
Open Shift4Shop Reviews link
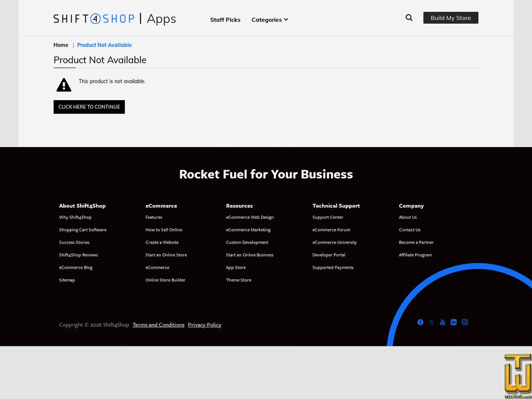click(x=78, y=255)
